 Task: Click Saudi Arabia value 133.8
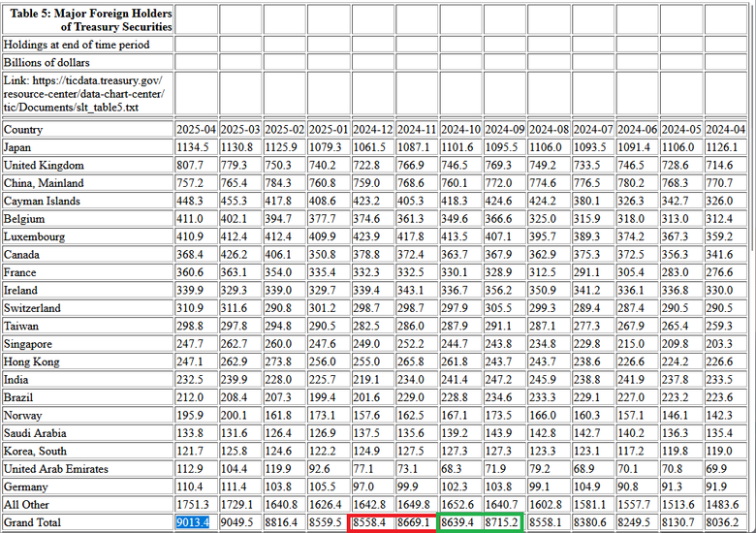point(190,433)
